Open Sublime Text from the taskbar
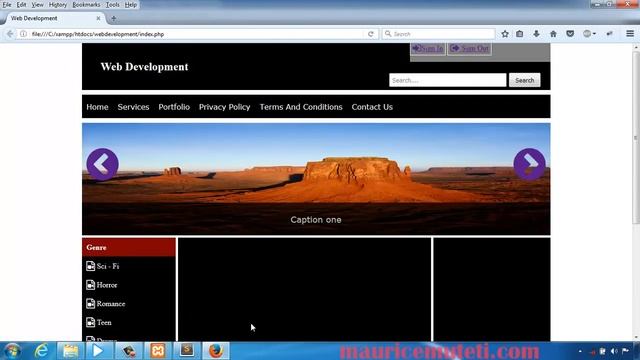The width and height of the screenshot is (640, 360). pyautogui.click(x=187, y=351)
